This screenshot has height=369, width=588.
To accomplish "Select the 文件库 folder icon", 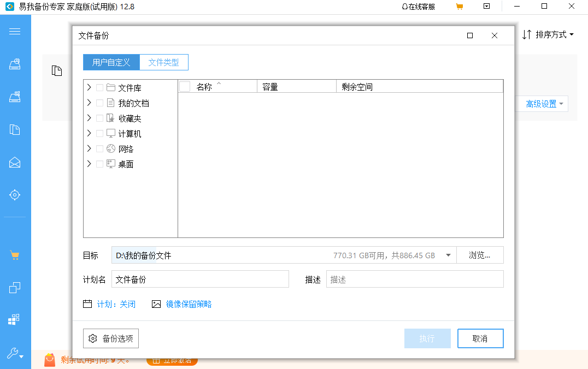I will pyautogui.click(x=110, y=87).
